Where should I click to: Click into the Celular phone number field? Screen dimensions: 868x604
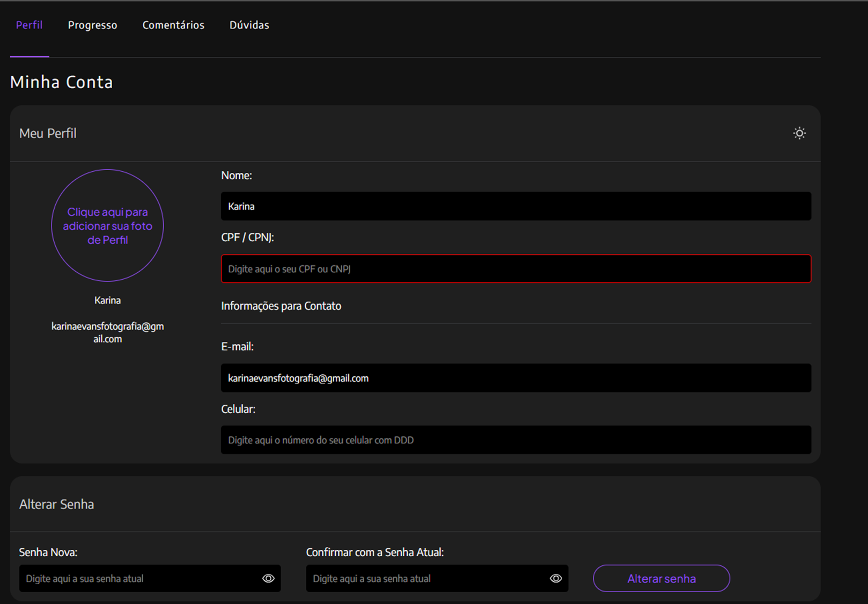[516, 440]
